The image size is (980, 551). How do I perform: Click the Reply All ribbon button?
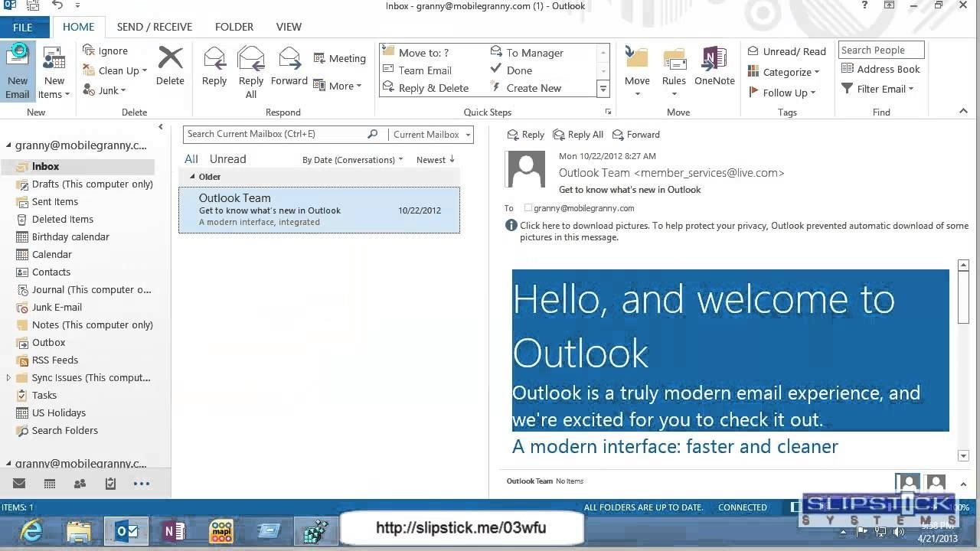point(250,73)
